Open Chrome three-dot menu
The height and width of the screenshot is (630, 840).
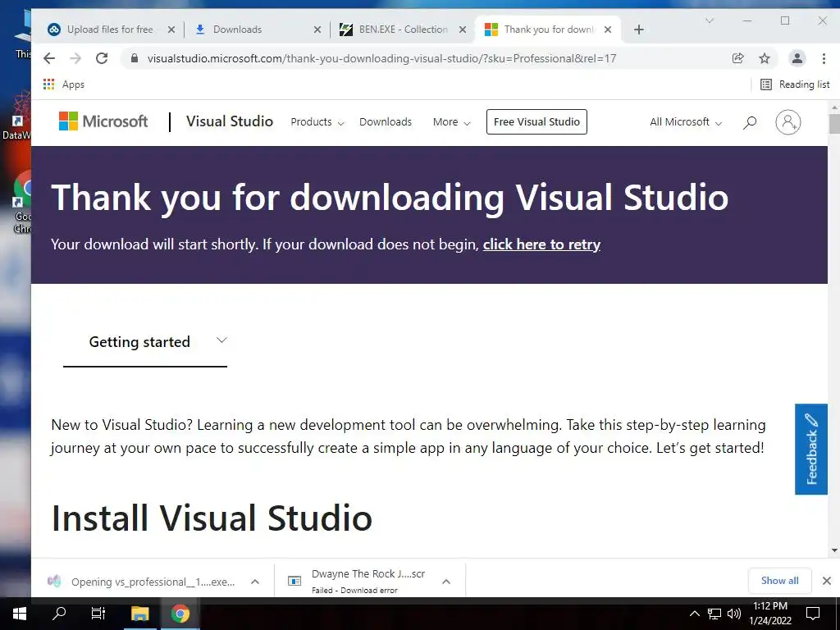point(824,58)
